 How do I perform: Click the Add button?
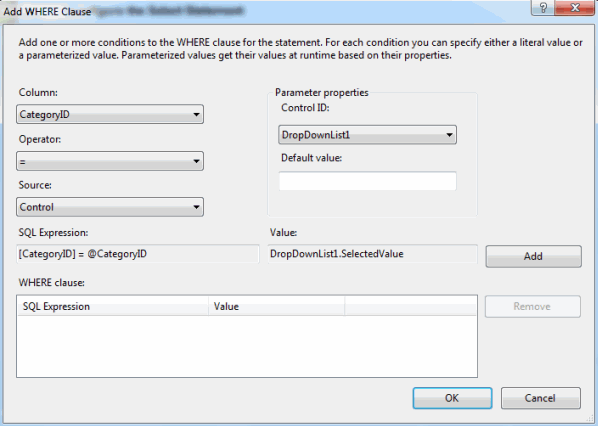click(x=533, y=256)
